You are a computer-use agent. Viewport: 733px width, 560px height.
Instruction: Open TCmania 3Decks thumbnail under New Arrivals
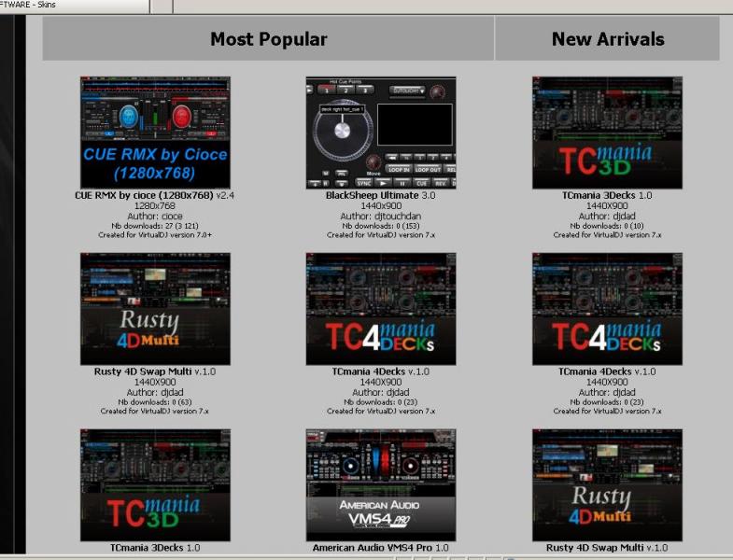[607, 133]
